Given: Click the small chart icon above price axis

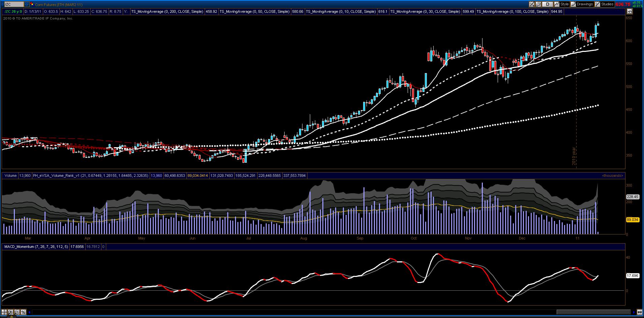Looking at the screenshot, I should coord(630,11).
